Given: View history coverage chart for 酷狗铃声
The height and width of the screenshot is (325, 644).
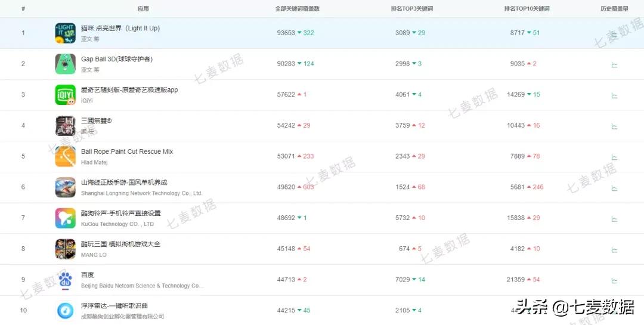Looking at the screenshot, I should tap(614, 219).
